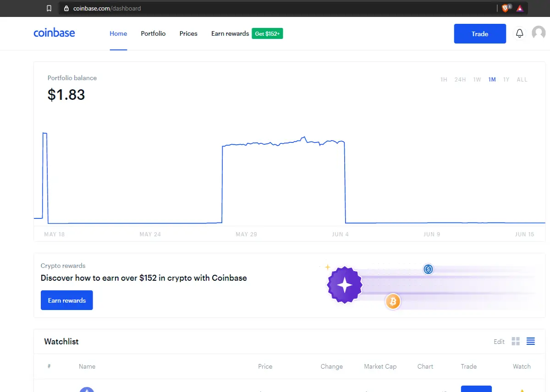Select the ALL chart range
The height and width of the screenshot is (392, 550).
pyautogui.click(x=522, y=80)
